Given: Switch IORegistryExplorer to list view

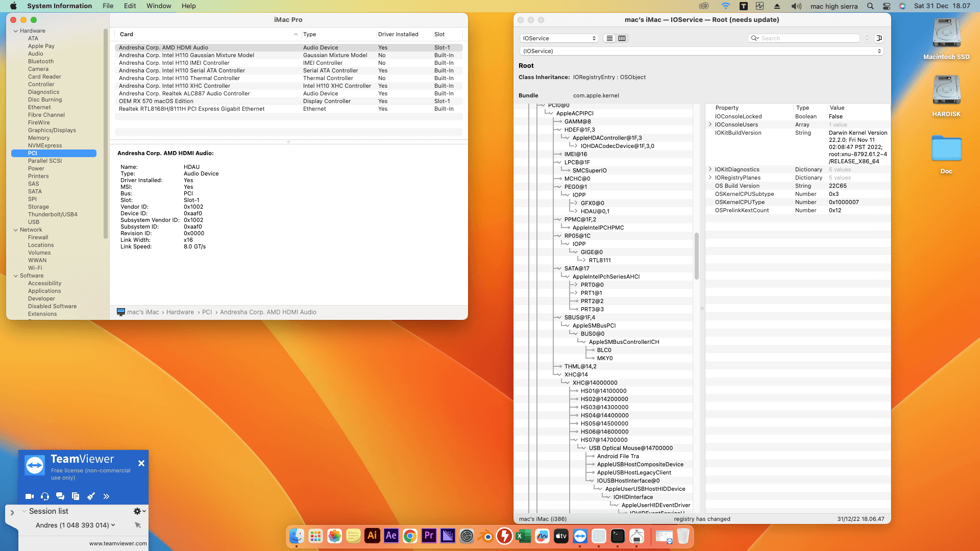Looking at the screenshot, I should (609, 38).
